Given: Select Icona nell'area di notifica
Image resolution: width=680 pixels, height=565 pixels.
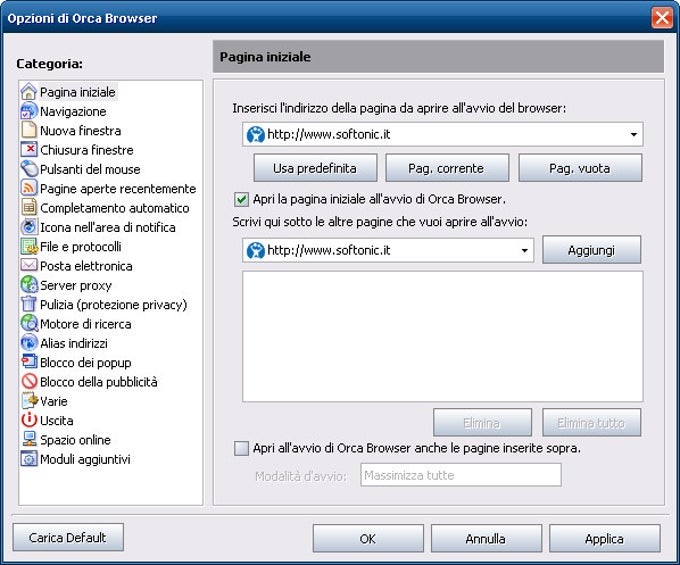Looking at the screenshot, I should point(108,227).
